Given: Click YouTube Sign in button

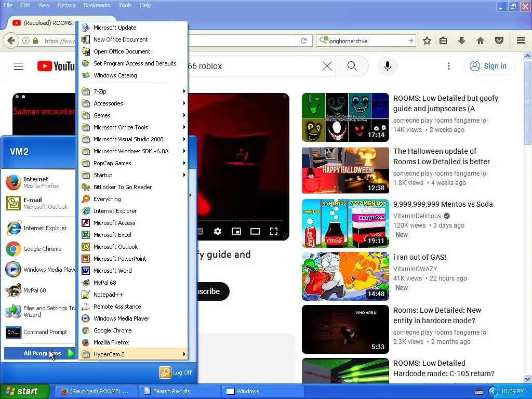Looking at the screenshot, I should [488, 66].
